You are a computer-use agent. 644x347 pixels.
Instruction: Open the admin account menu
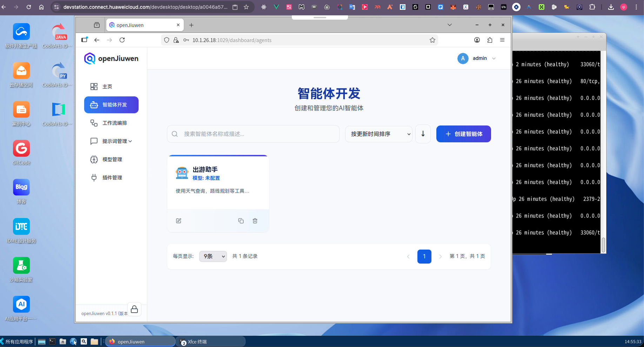click(x=480, y=58)
